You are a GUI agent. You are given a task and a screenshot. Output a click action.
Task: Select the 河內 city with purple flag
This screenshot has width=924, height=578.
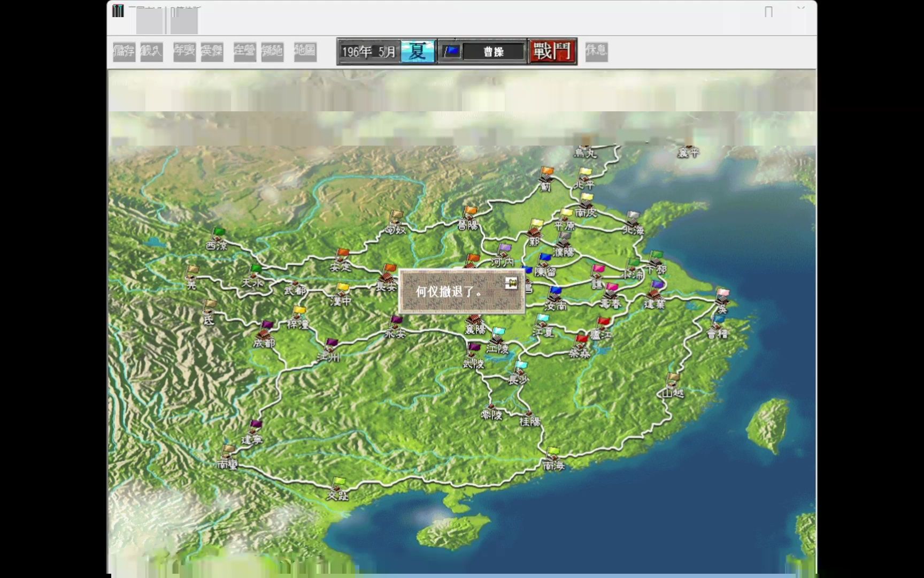point(503,255)
